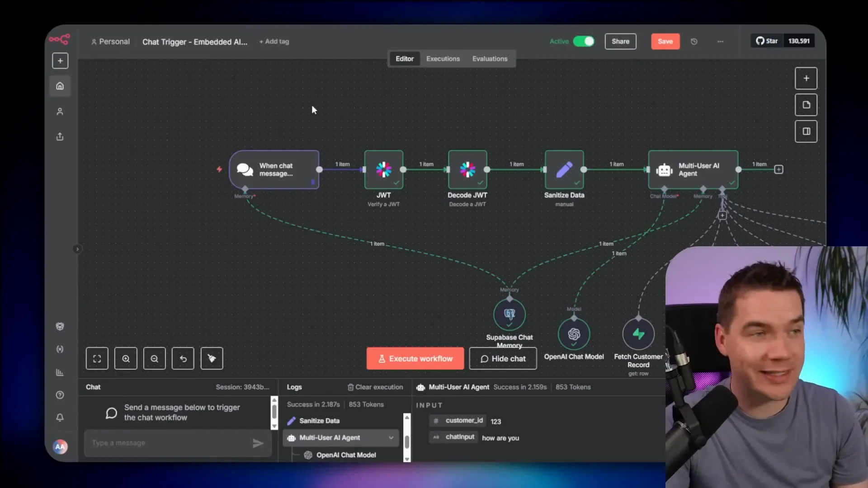Click the workflow title Chat Trigger
Screen dimensions: 868x488
point(195,42)
